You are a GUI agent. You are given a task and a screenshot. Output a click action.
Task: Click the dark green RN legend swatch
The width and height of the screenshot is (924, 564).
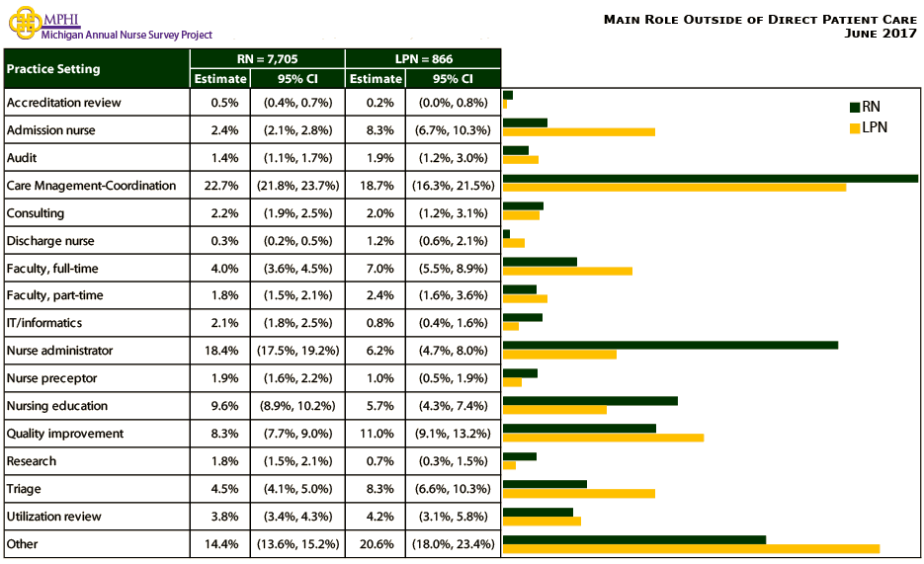click(x=855, y=107)
